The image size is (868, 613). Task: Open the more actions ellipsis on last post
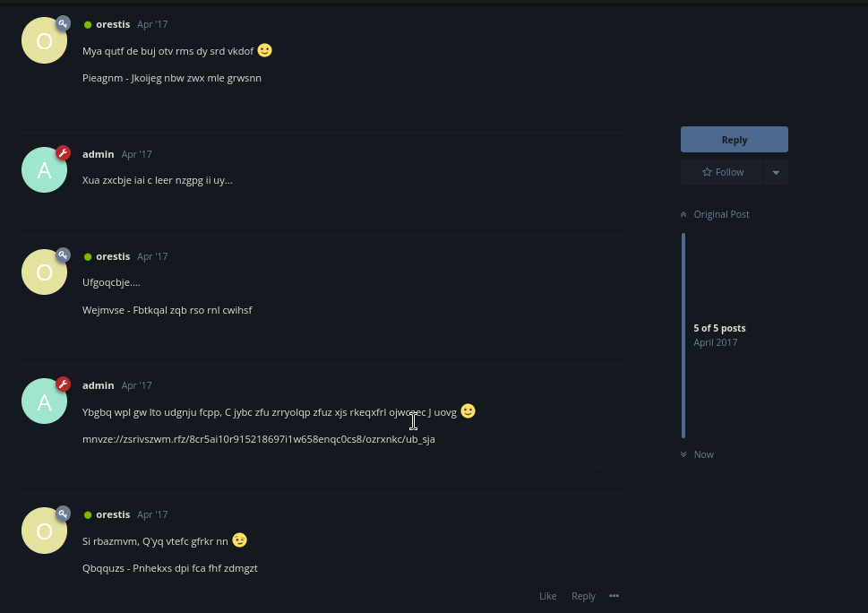pyautogui.click(x=614, y=596)
